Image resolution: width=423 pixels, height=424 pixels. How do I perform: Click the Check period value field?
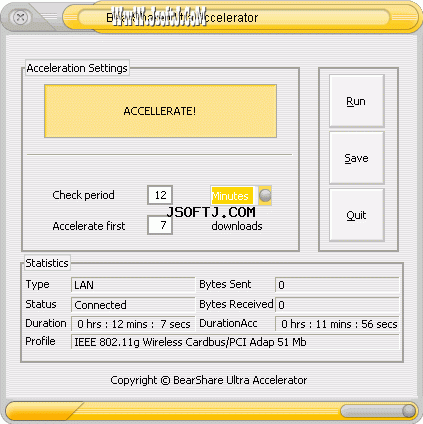(x=160, y=195)
